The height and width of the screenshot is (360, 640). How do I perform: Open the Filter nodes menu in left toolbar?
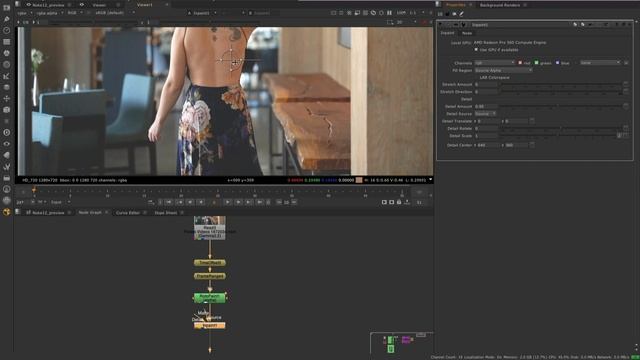[7, 64]
